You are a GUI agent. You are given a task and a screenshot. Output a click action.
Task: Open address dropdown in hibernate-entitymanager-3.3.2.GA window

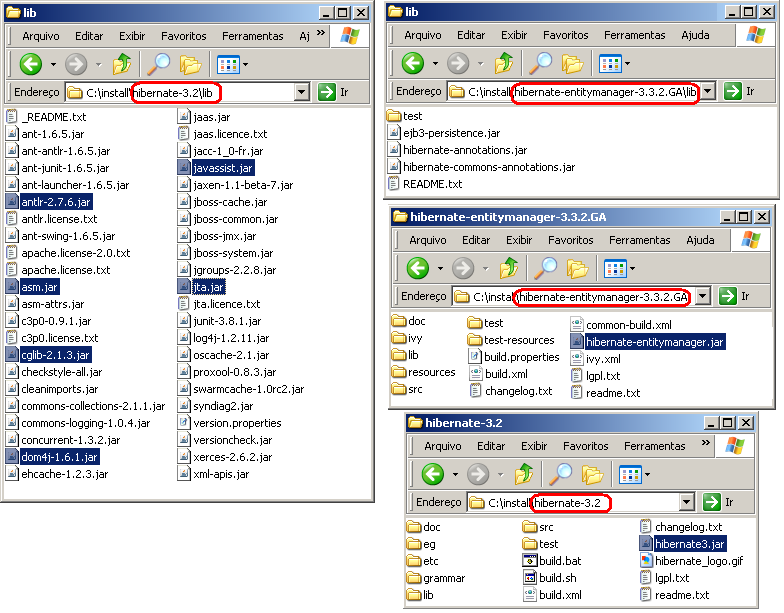point(702,296)
